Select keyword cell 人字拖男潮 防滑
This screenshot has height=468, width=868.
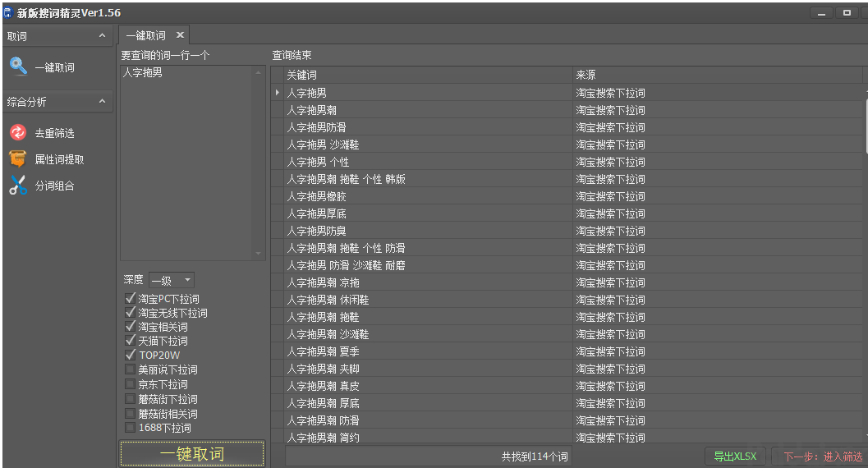point(429,420)
